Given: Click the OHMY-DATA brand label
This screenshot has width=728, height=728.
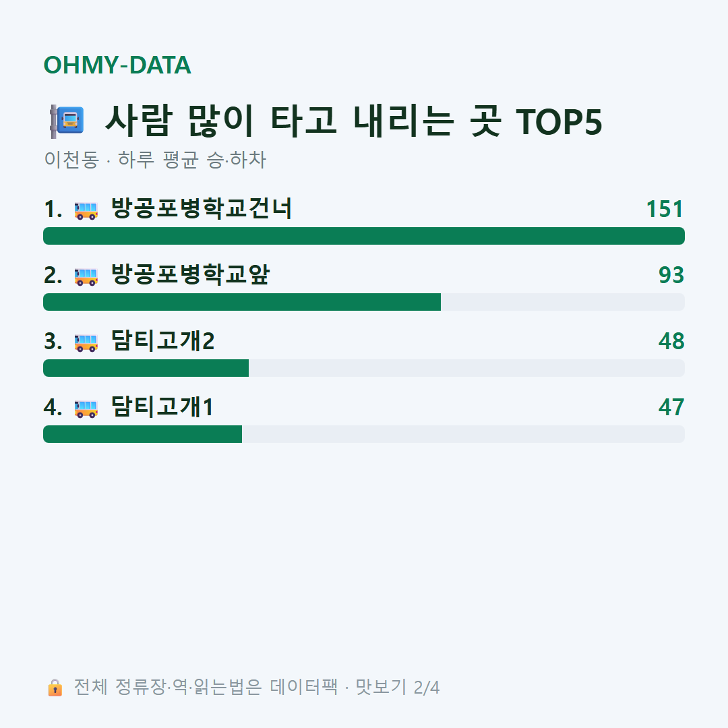Looking at the screenshot, I should (x=117, y=65).
